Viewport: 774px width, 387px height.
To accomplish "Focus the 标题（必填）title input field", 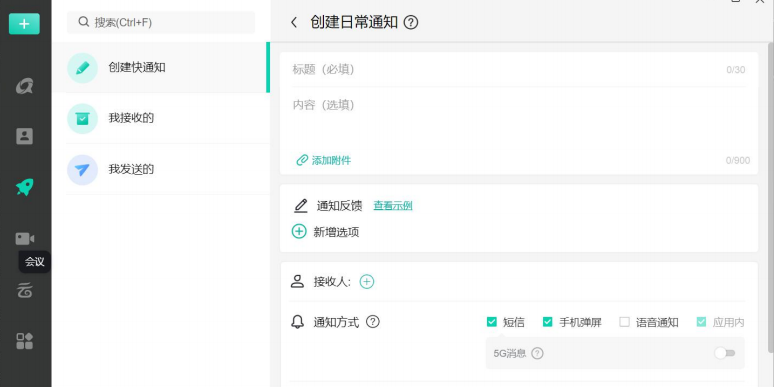I will [x=518, y=70].
